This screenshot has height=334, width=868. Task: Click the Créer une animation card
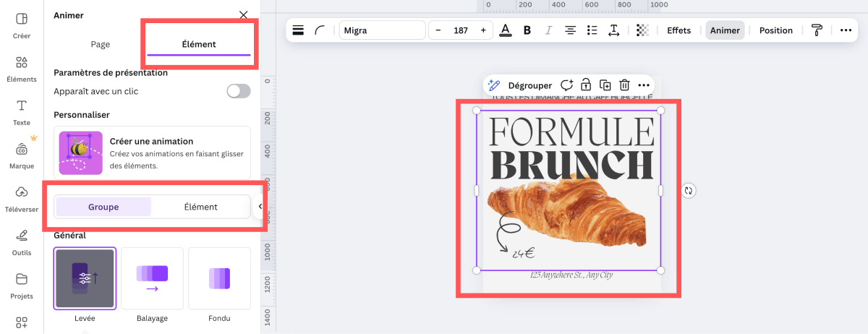(153, 153)
